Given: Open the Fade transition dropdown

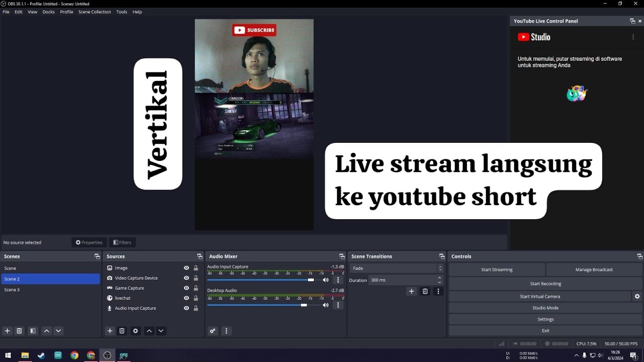Looking at the screenshot, I should 396,268.
